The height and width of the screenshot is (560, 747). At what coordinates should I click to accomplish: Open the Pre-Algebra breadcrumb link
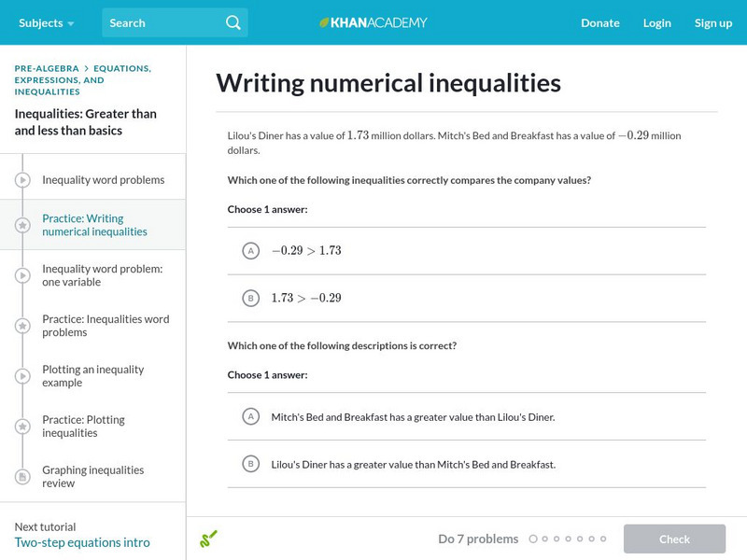pos(47,68)
